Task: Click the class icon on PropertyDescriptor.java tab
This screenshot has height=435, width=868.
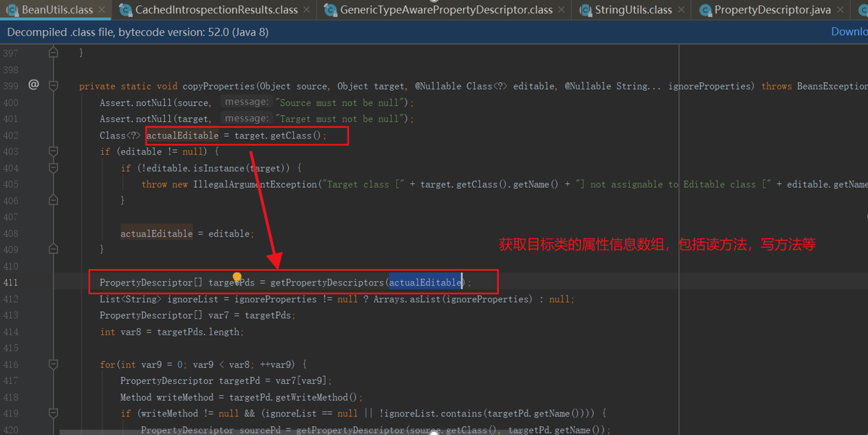Action: coord(705,10)
